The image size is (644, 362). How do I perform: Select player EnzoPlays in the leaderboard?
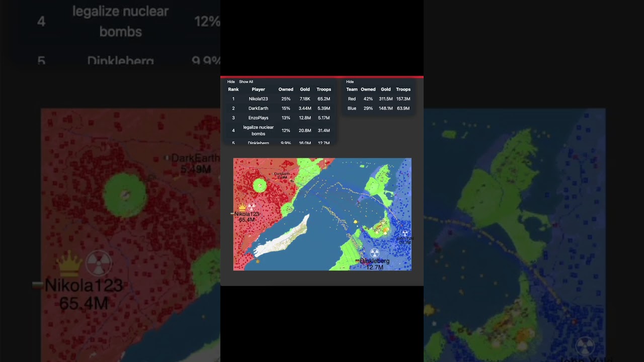pos(258,118)
